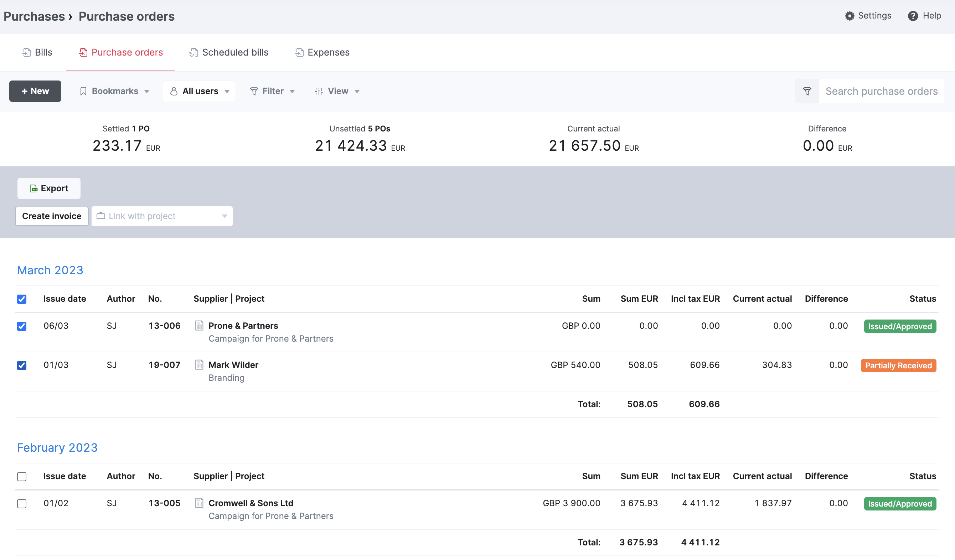Switch to the Scheduled bills tab
This screenshot has height=560, width=955.
228,52
